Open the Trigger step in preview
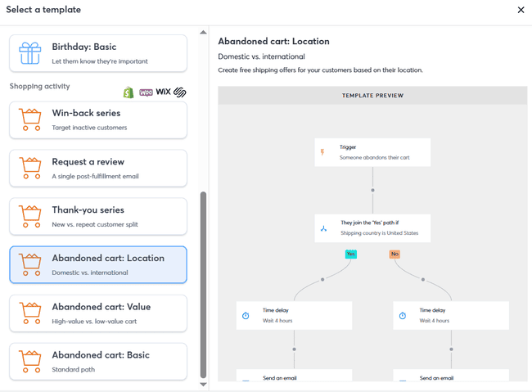 [x=372, y=152]
